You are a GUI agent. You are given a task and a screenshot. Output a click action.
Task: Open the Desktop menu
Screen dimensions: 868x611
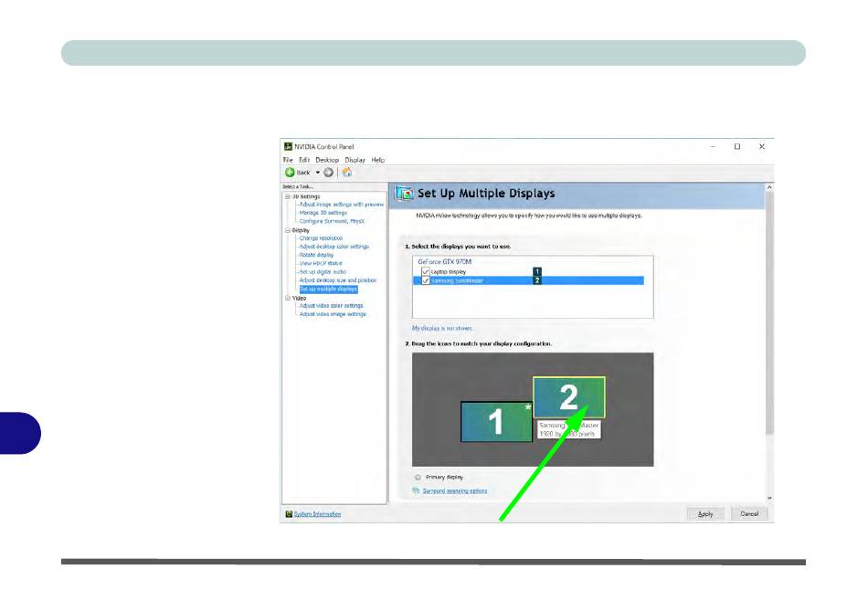pyautogui.click(x=327, y=160)
